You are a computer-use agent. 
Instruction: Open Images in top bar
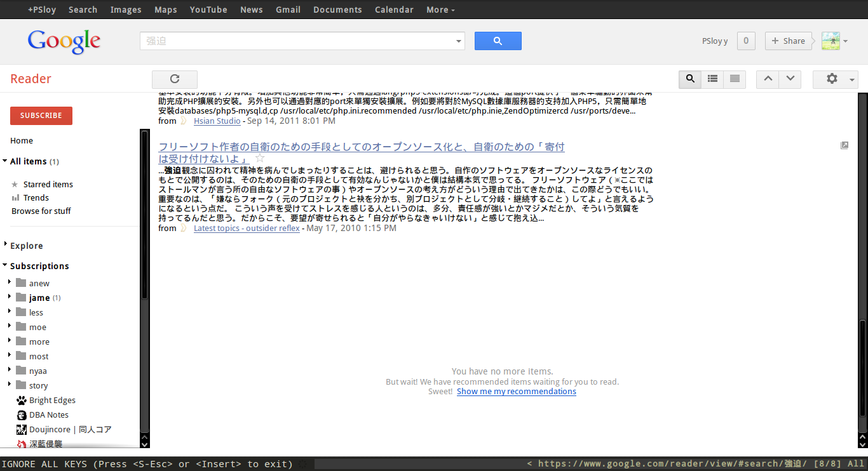coord(126,10)
